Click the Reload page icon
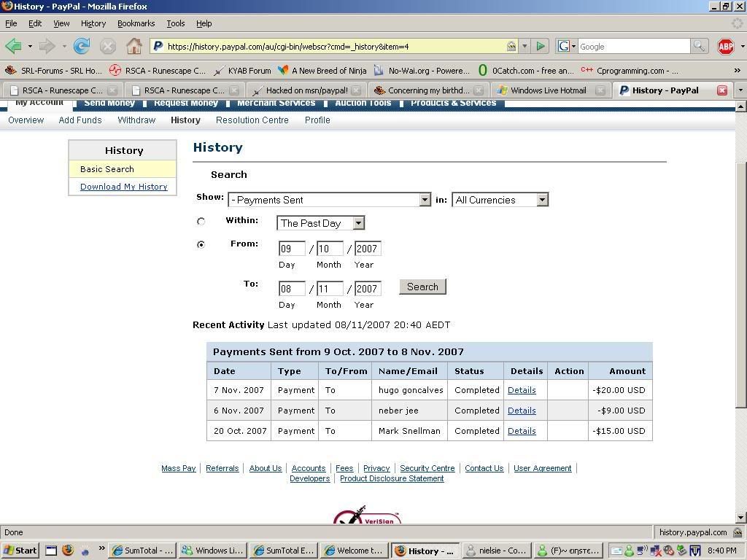 point(82,47)
